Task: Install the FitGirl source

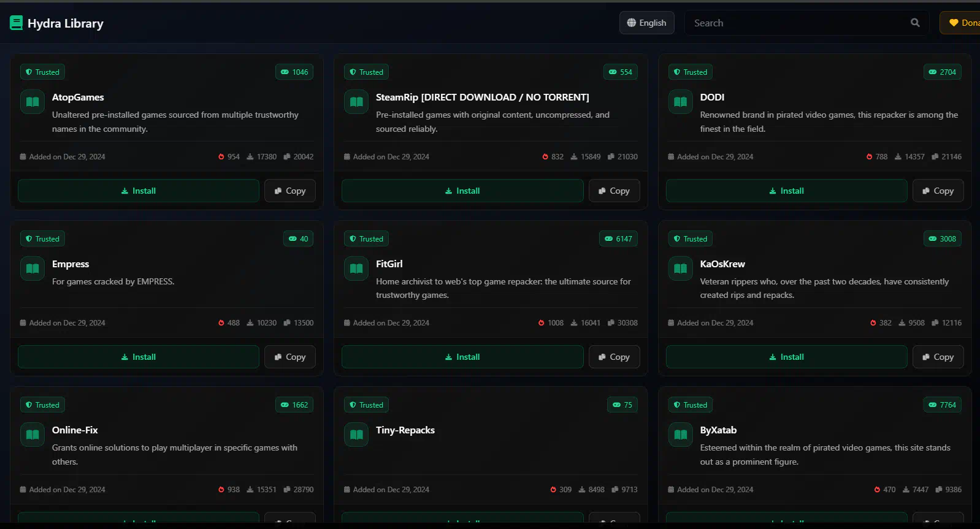Action: pos(462,357)
